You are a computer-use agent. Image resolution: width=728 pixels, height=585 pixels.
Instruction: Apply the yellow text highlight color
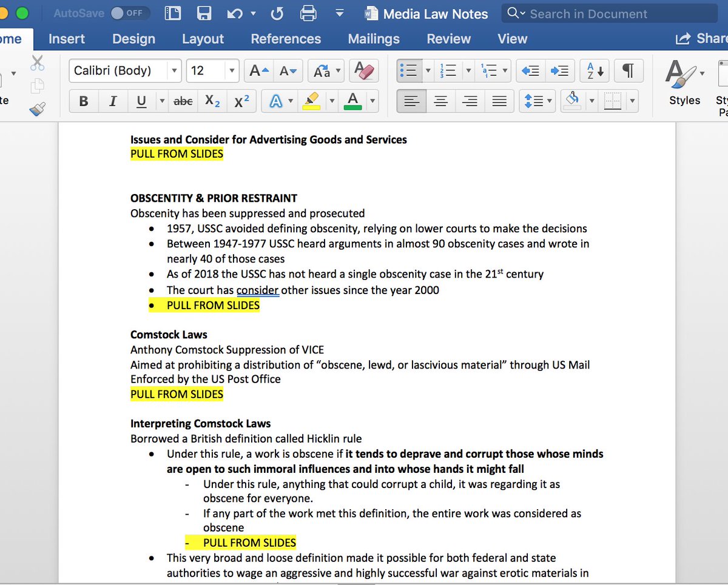tap(311, 101)
